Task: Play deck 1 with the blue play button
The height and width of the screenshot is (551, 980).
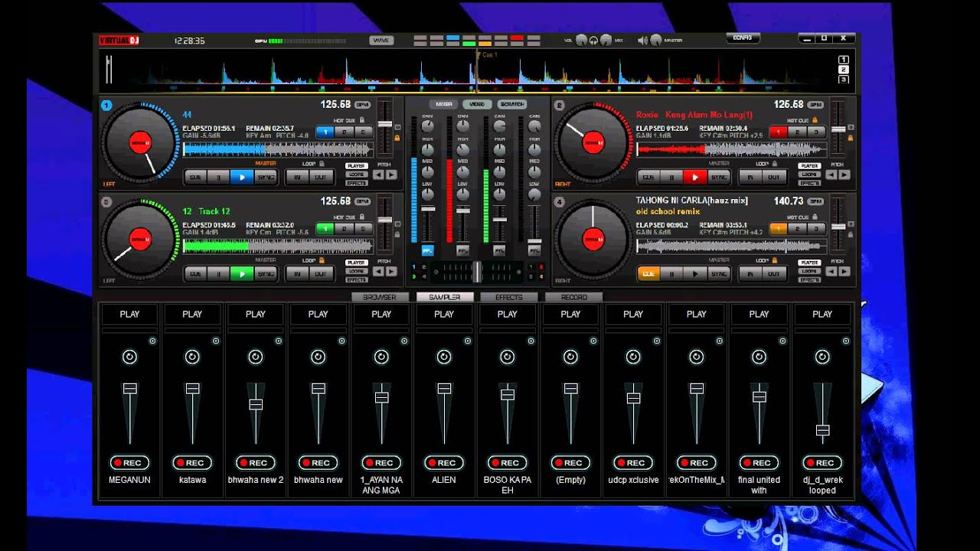Action: click(242, 177)
